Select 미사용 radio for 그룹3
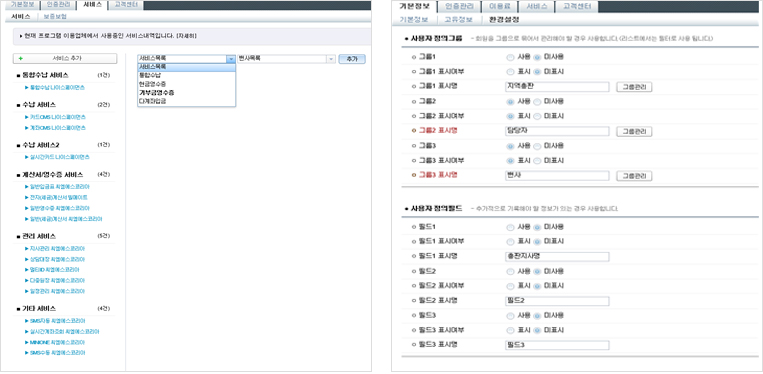 coord(537,146)
